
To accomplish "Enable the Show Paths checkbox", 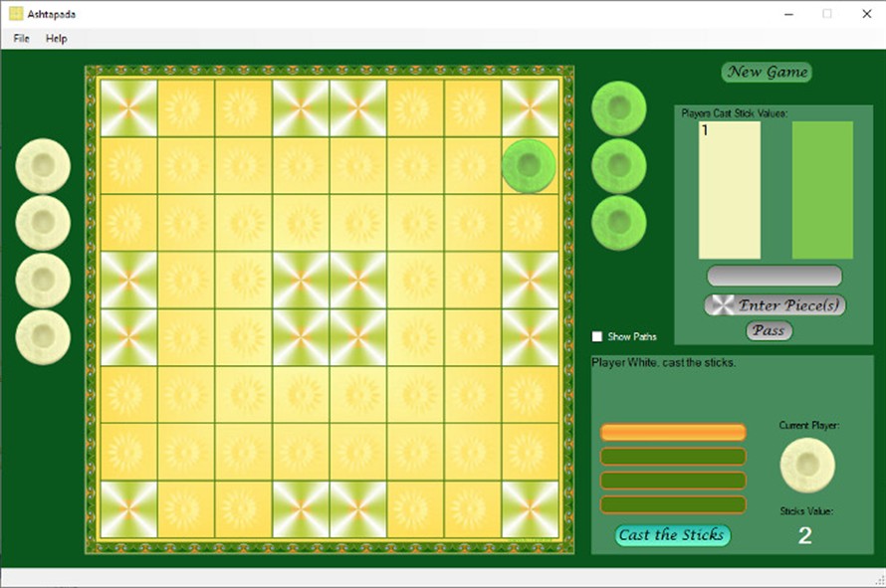I will (x=596, y=336).
